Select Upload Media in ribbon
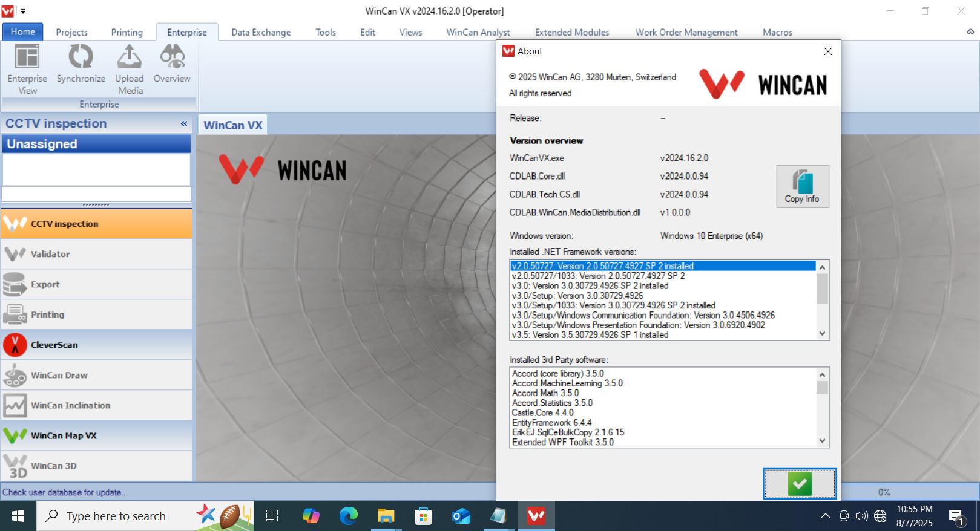Screen dimensions: 980x531 click(130, 69)
